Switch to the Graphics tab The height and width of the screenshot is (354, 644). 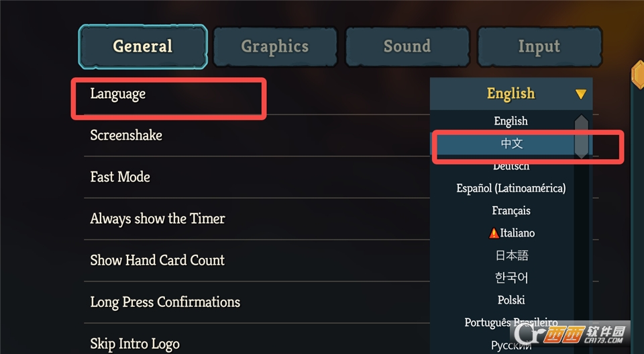coord(275,46)
